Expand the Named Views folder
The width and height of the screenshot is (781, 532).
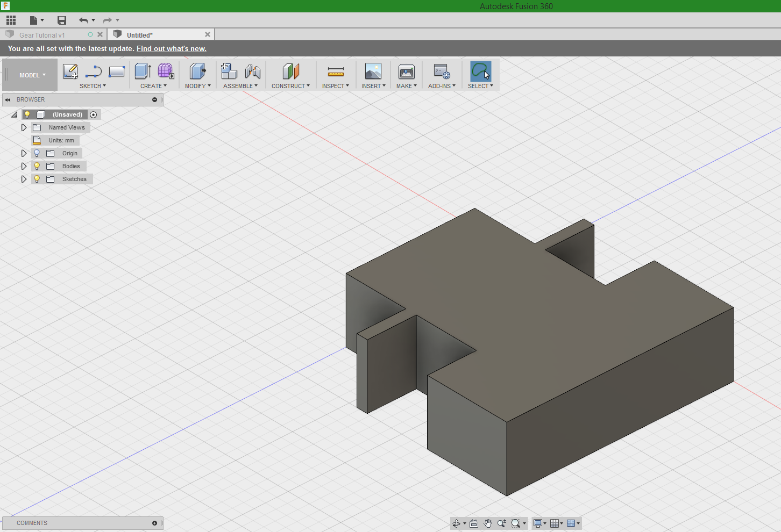tap(24, 127)
